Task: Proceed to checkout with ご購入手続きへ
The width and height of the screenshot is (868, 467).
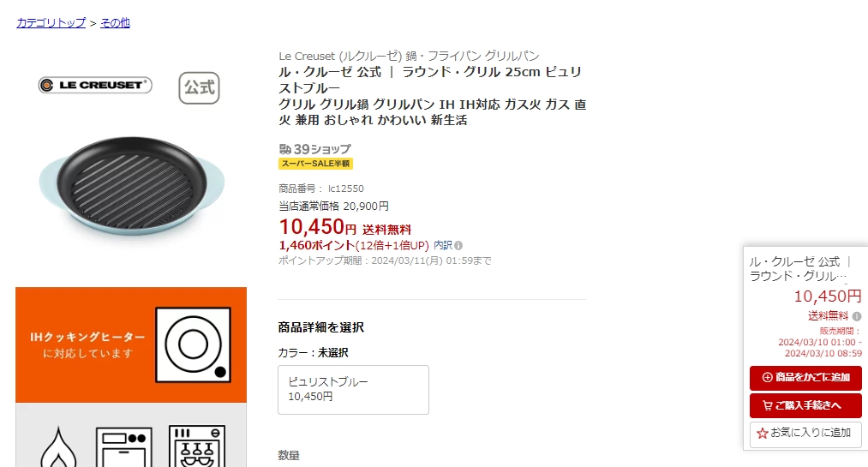Action: pyautogui.click(x=805, y=405)
